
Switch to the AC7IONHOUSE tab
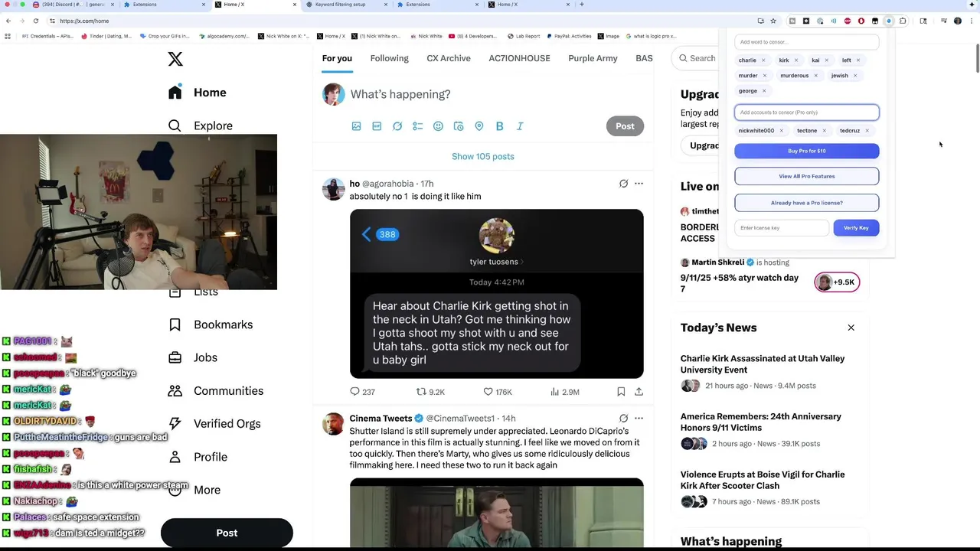(519, 58)
